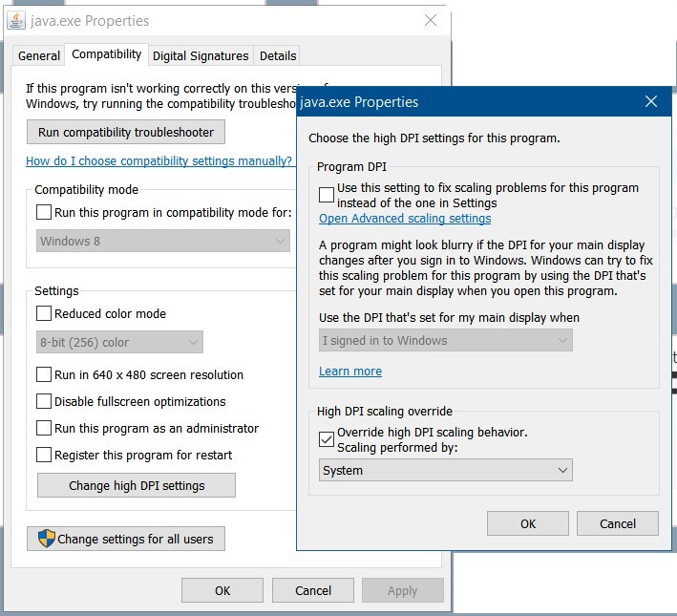This screenshot has height=616, width=677.
Task: Check Disable fullscreen optimizations
Action: (44, 401)
